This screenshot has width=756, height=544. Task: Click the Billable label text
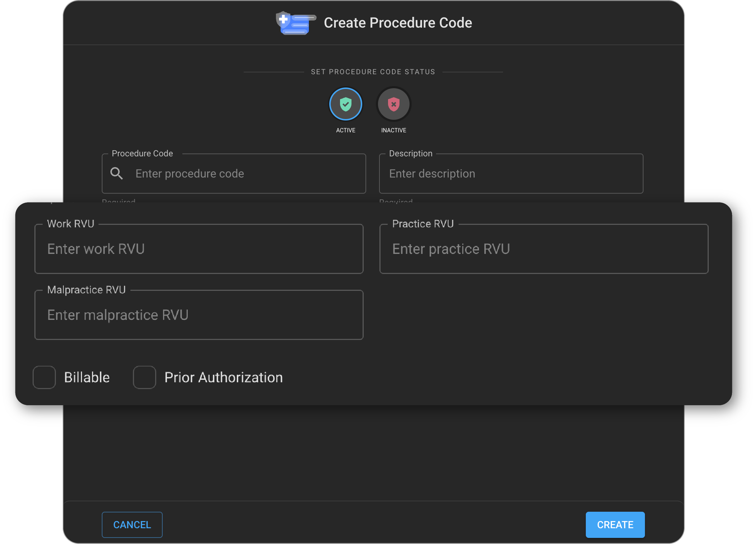87,377
